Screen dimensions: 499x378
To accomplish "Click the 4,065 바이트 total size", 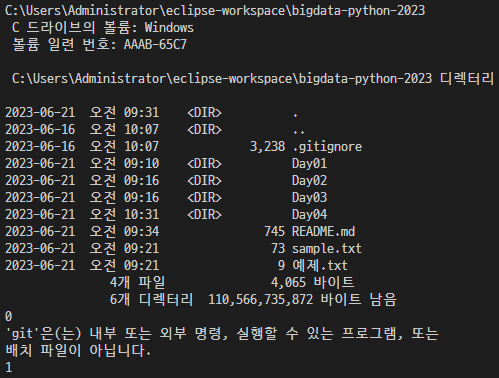I will [x=312, y=283].
